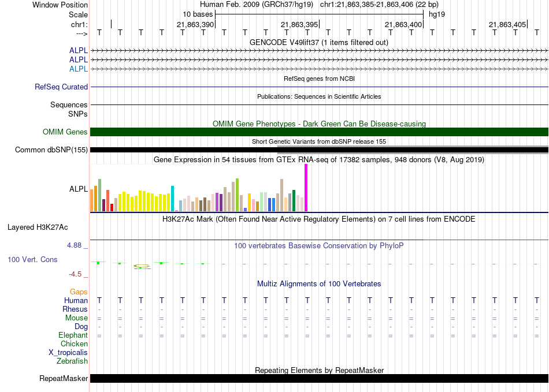Click the light-blue ALPL transcript label
Image resolution: width=549 pixels, height=392 pixels.
coord(79,69)
